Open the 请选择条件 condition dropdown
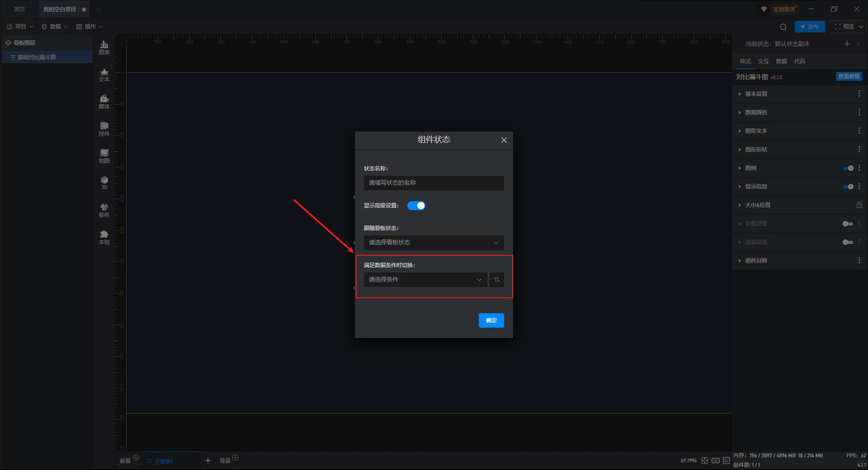 pyautogui.click(x=425, y=280)
